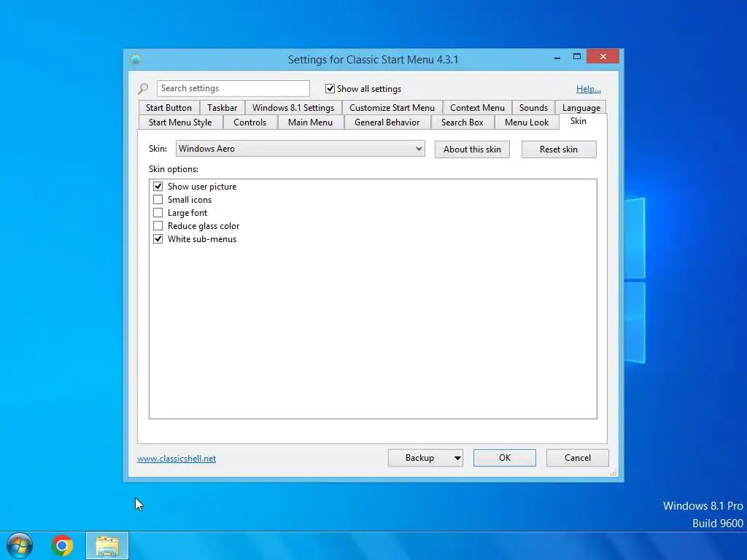Switch to the Start Button tab

point(169,108)
